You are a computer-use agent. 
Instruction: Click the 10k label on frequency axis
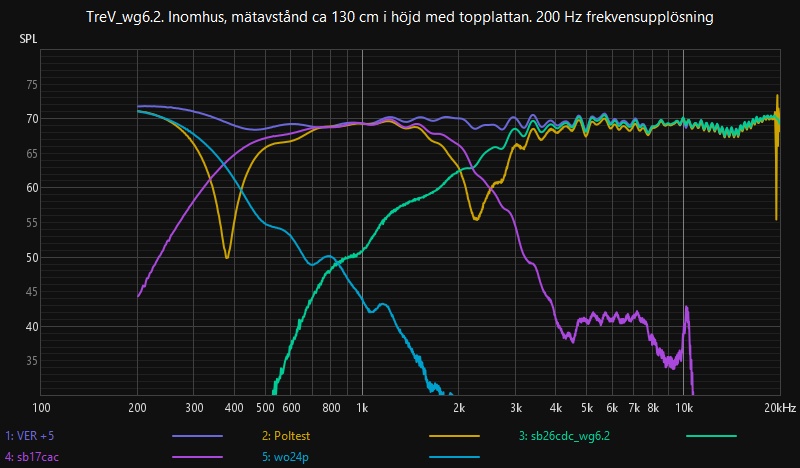click(683, 408)
